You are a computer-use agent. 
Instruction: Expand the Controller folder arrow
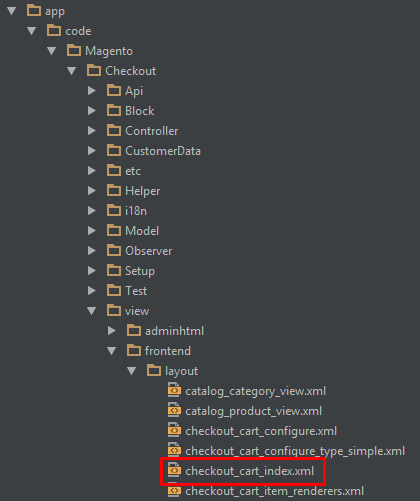point(92,131)
